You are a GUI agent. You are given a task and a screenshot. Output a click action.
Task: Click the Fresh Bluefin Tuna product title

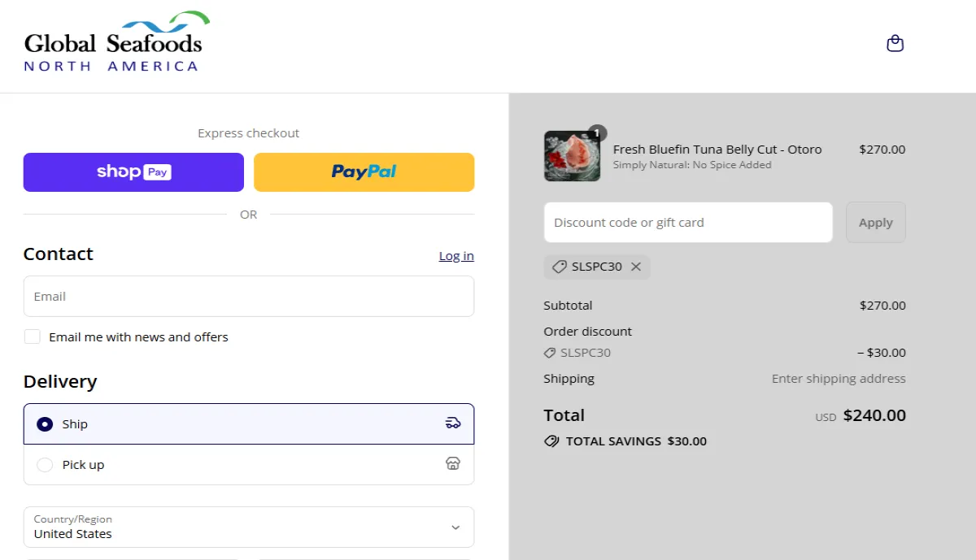coord(717,149)
